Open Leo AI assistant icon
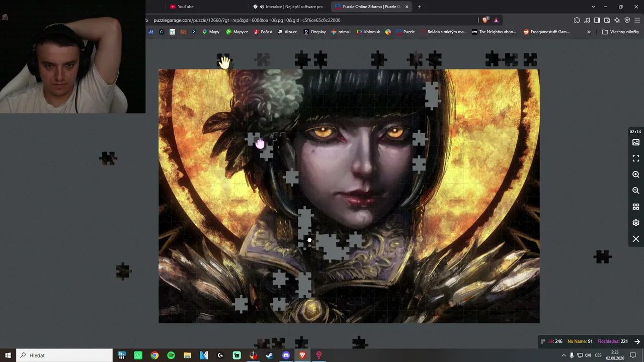The image size is (644, 362). coord(617,20)
